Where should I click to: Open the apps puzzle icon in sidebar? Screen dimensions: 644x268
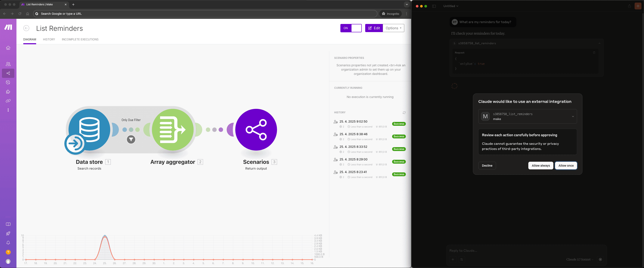[x=8, y=92]
